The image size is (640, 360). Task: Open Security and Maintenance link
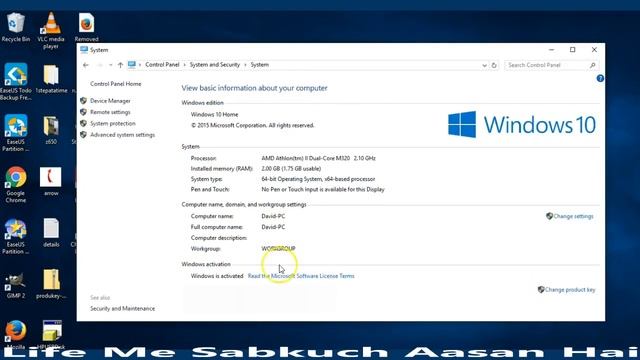[x=122, y=309]
